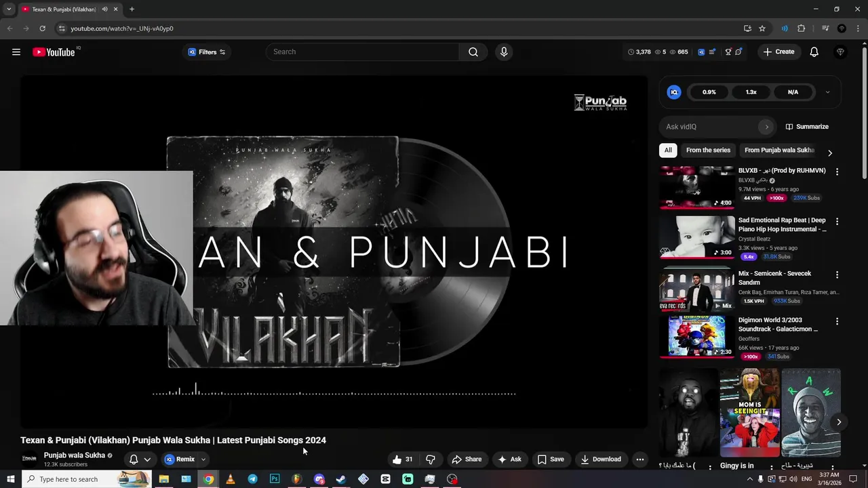Open the vidIQ Filters button
This screenshot has height=488, width=868.
pyautogui.click(x=207, y=52)
